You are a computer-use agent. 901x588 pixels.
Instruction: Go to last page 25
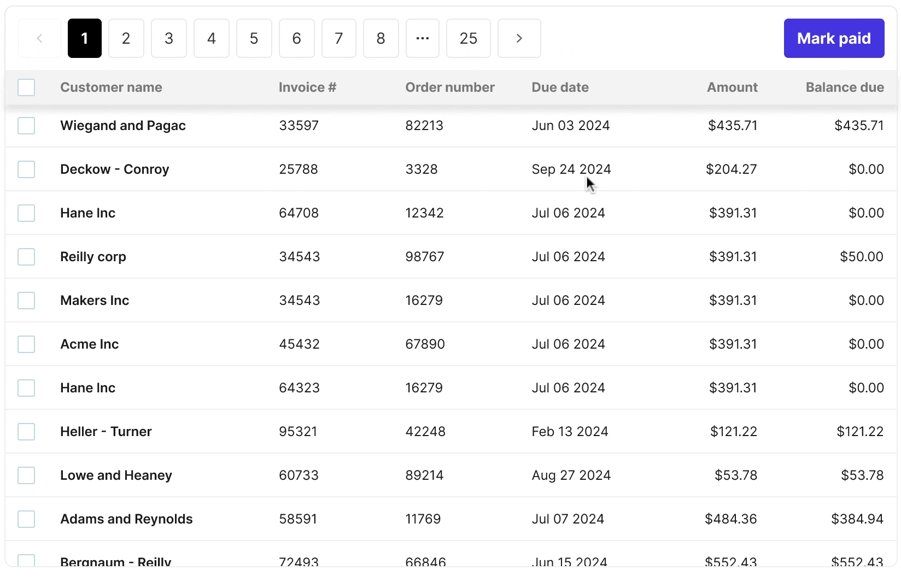[468, 38]
